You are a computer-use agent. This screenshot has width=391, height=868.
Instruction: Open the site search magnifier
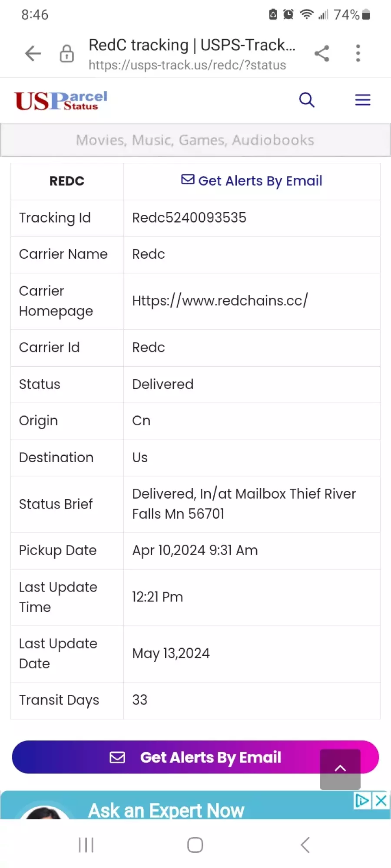(307, 100)
